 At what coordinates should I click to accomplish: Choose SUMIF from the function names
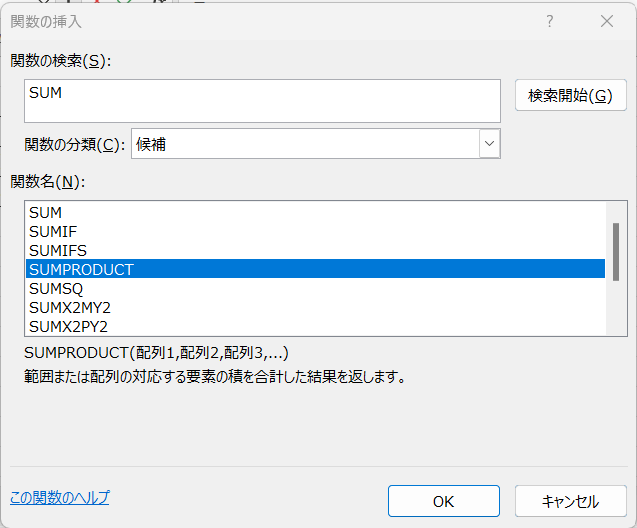(53, 232)
